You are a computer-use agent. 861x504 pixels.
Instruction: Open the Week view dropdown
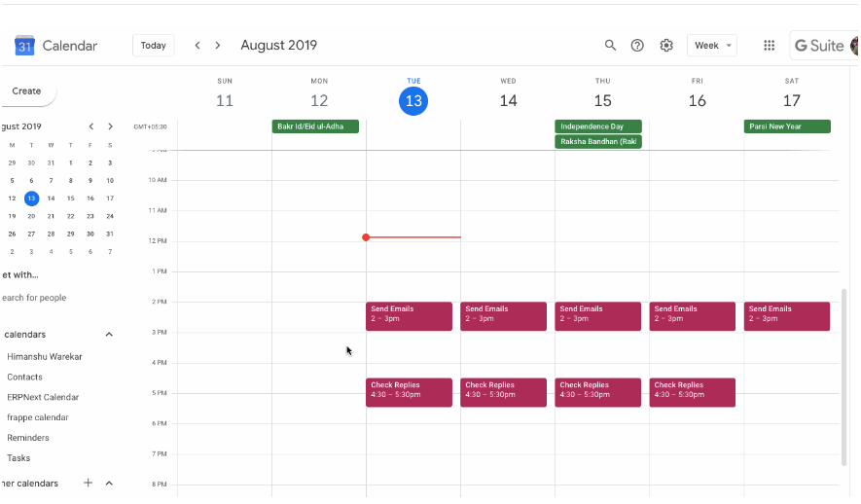712,46
